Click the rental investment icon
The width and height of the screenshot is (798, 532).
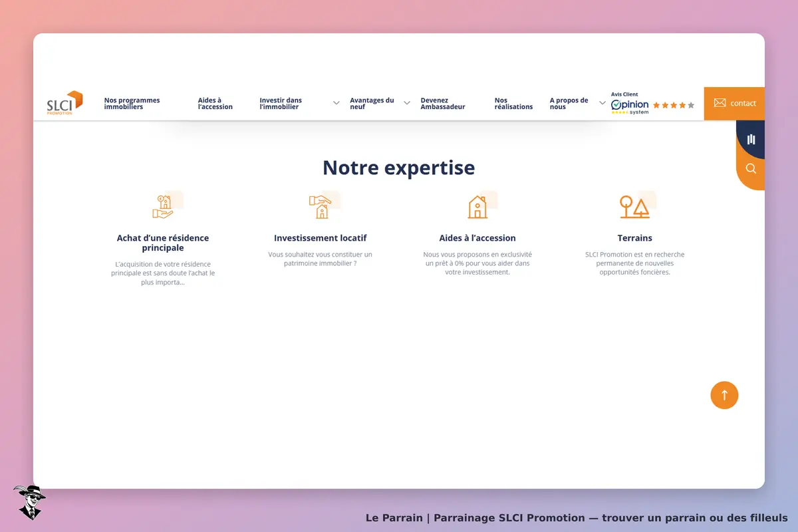coord(320,207)
